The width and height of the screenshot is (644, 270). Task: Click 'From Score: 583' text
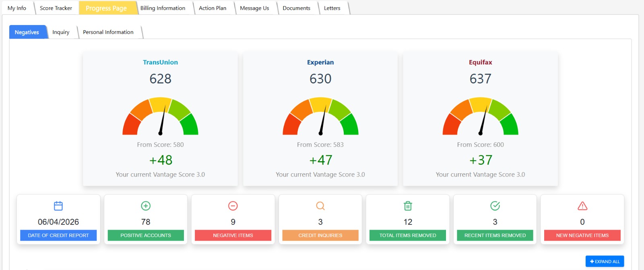click(x=320, y=145)
